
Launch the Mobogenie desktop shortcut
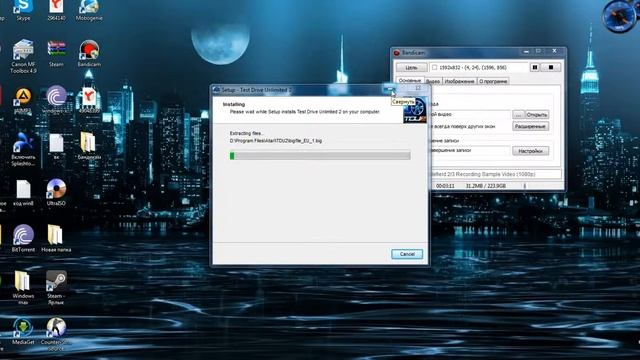pos(89,8)
